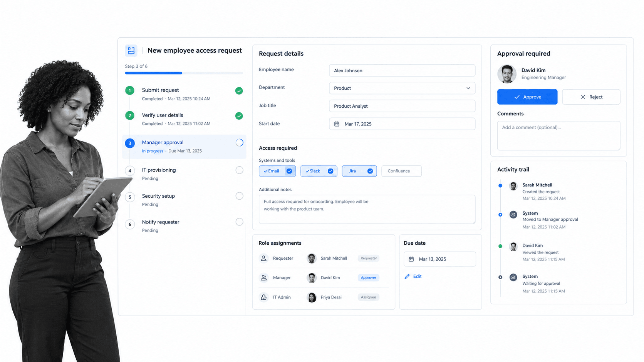Open the Manager approval step
This screenshot has width=644, height=362.
coord(184,147)
